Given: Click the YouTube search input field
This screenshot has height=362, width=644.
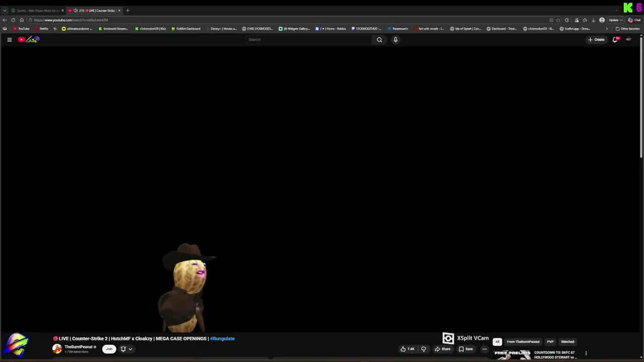Looking at the screenshot, I should 308,40.
